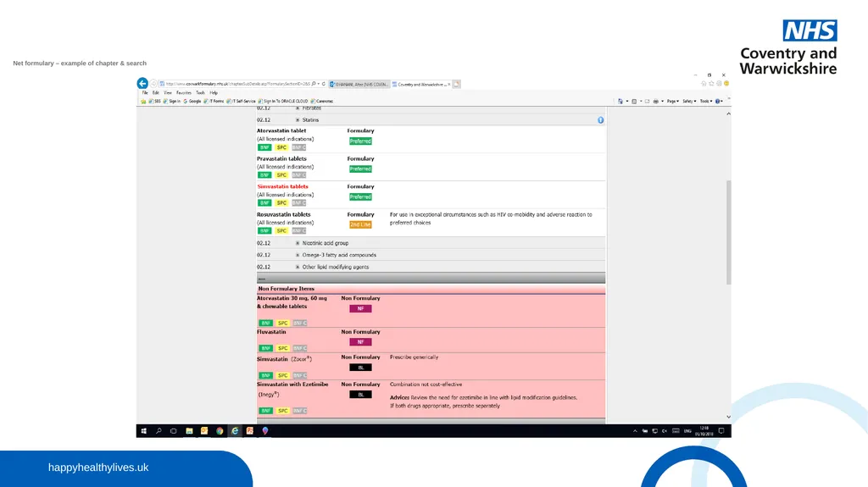
Task: Open the Favorites menu
Action: (184, 93)
